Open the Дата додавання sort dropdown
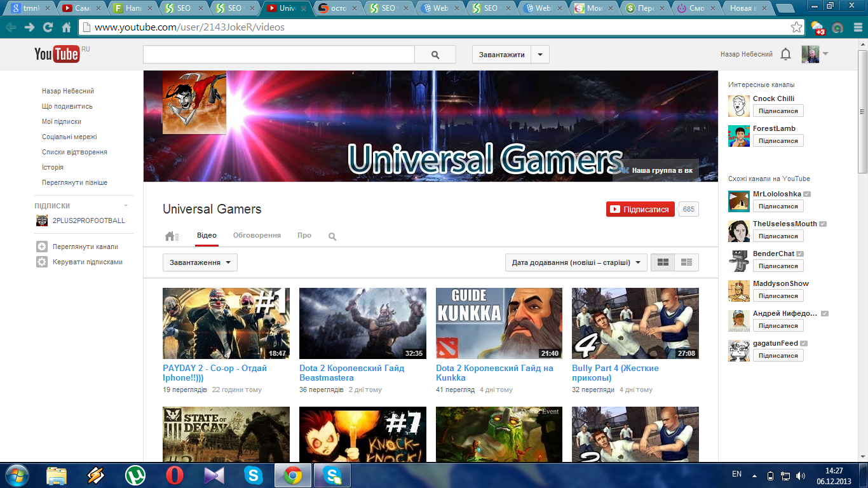 tap(576, 262)
